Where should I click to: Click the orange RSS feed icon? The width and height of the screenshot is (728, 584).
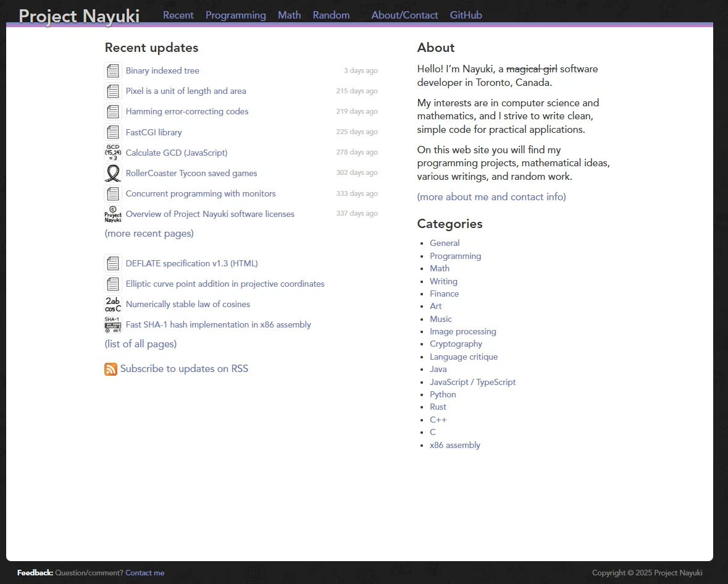111,369
